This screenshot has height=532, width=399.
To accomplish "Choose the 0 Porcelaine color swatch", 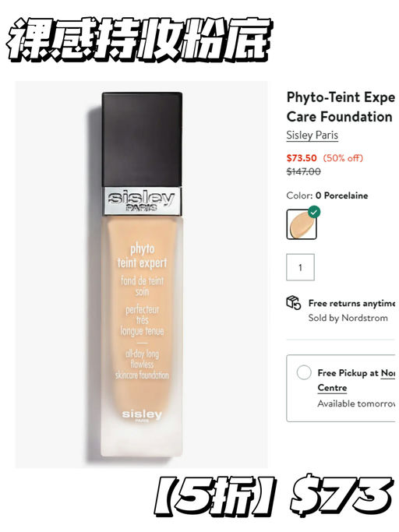I will [302, 224].
